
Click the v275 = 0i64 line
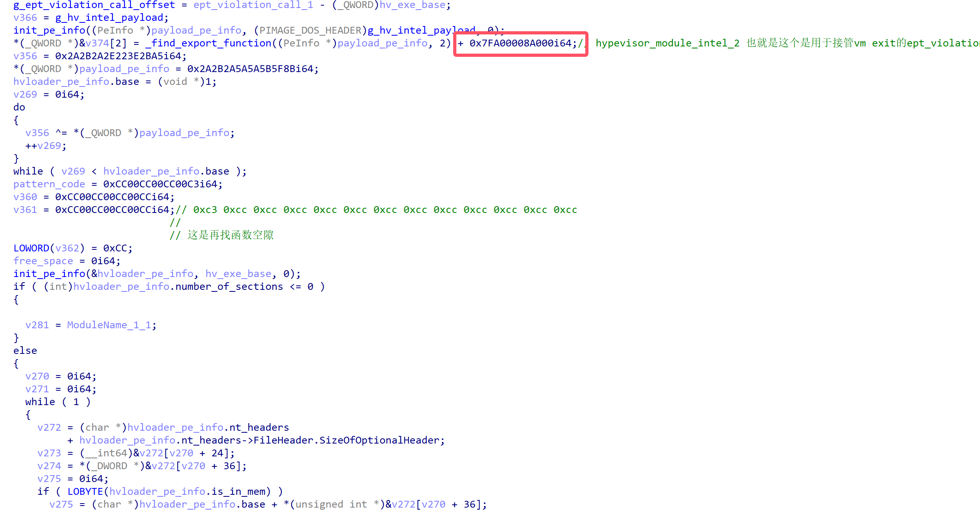(x=73, y=479)
